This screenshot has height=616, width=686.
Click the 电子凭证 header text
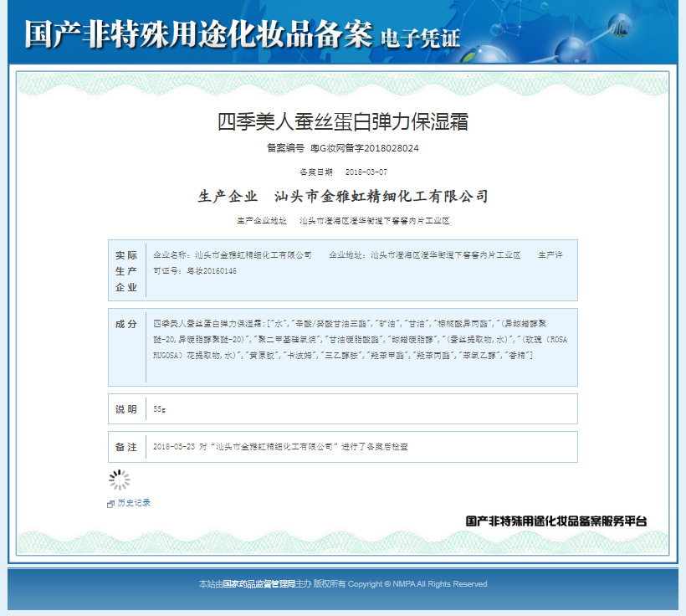click(x=421, y=38)
